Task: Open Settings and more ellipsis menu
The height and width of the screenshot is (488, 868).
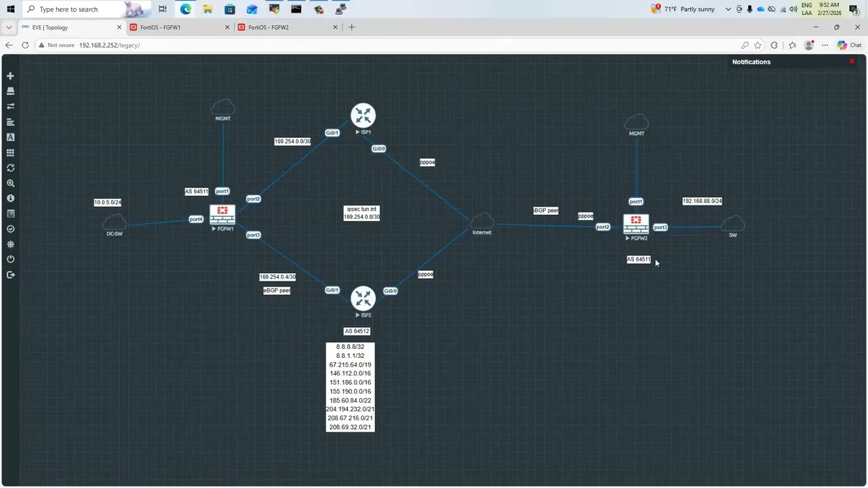Action: click(825, 45)
